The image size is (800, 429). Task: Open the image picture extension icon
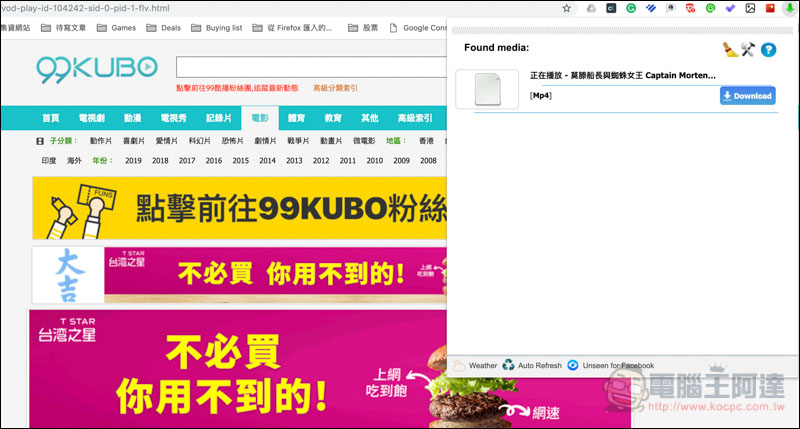[x=750, y=8]
